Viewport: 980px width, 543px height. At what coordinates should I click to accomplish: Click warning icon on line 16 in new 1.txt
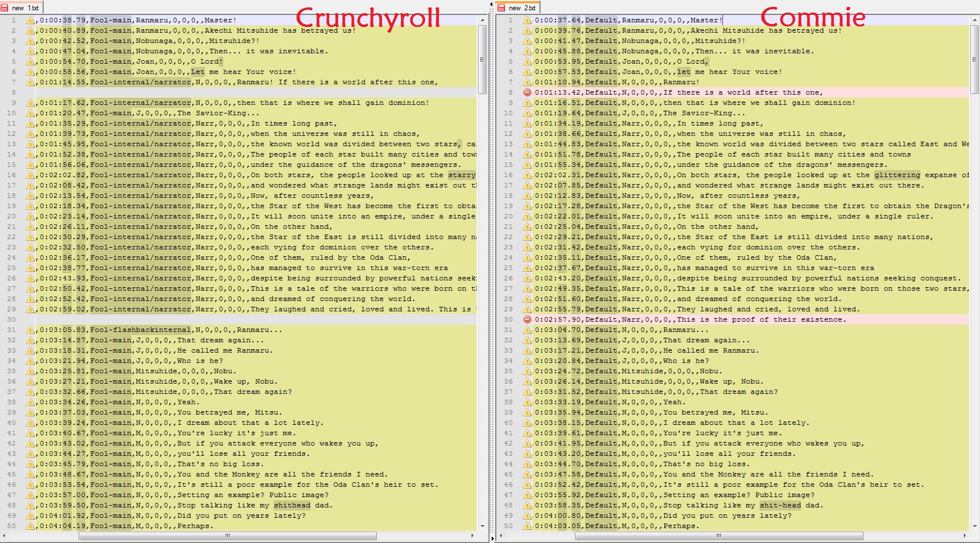tap(30, 175)
